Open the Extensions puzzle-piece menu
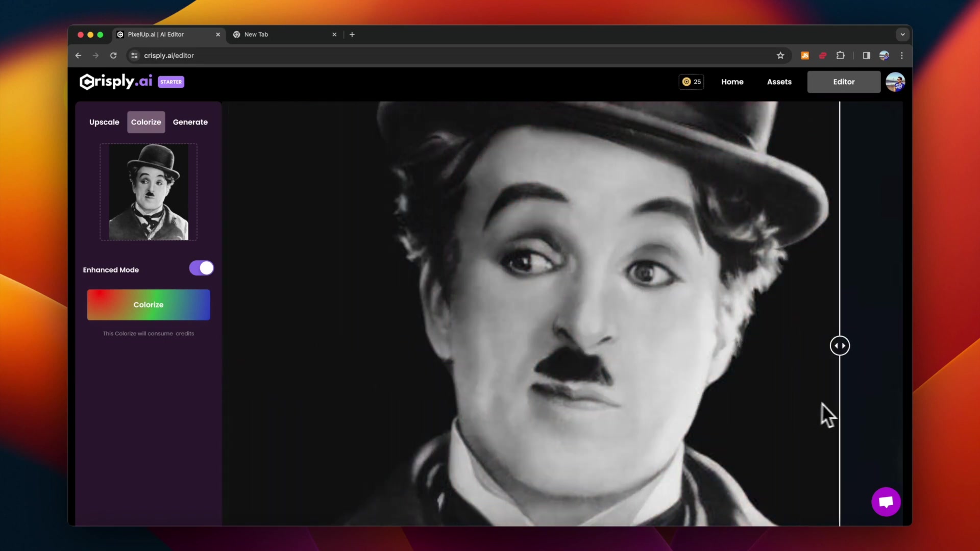This screenshot has height=551, width=980. pyautogui.click(x=840, y=56)
